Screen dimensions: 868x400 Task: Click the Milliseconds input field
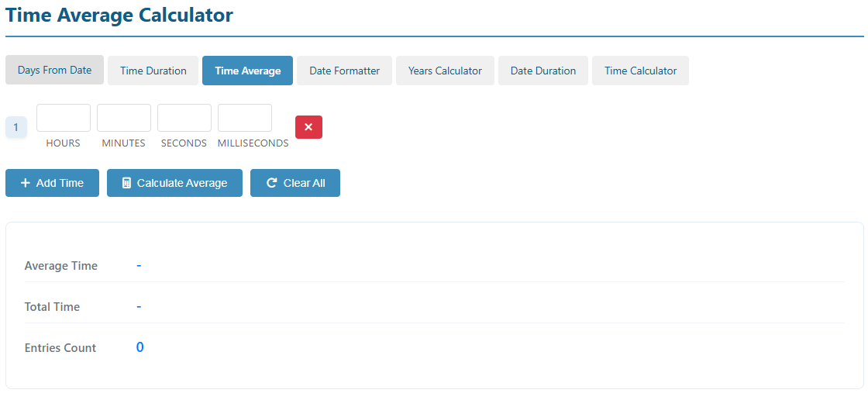click(245, 118)
